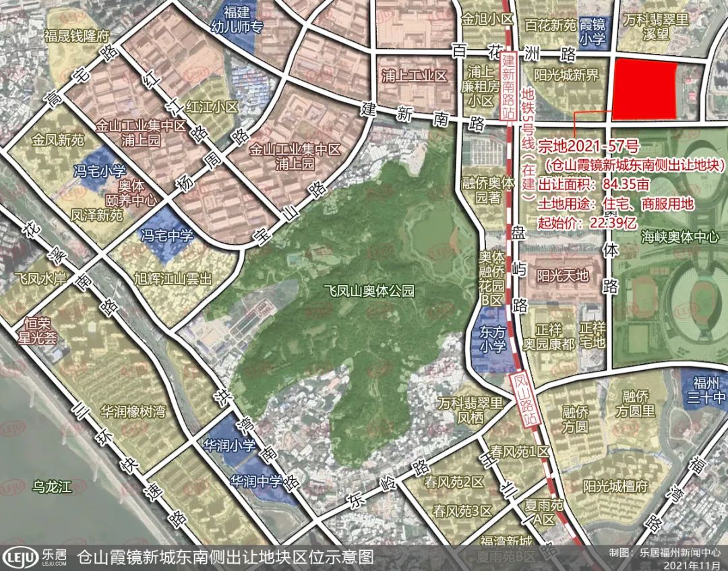Click the 融侨奥体园著 label
Screen dimensions: 728x571
click(487, 190)
